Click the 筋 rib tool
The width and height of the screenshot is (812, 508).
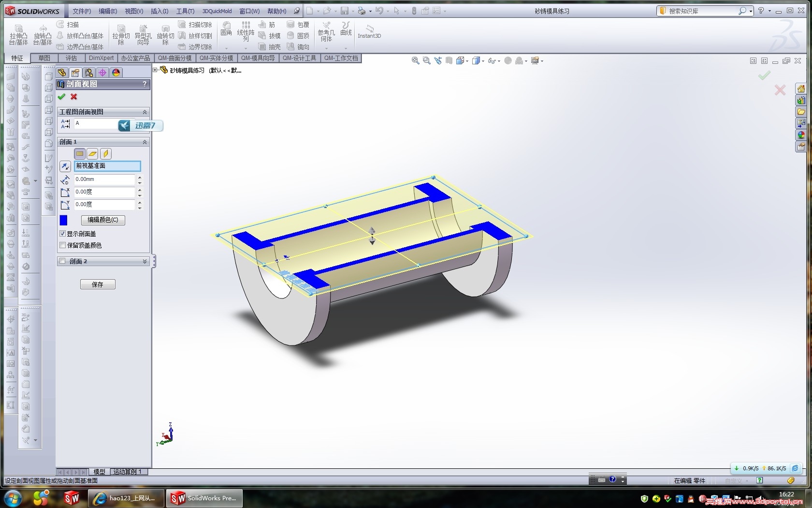[266, 25]
